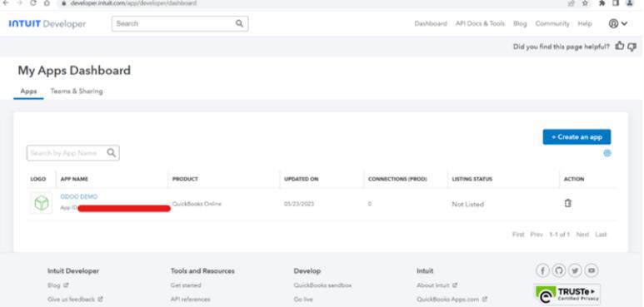Click the thumbs up helpful icon
This screenshot has width=644, height=307.
click(x=619, y=47)
